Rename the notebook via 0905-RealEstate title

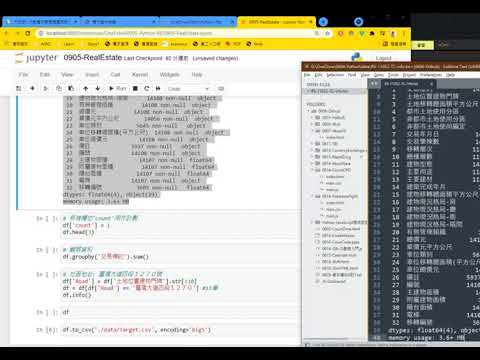click(93, 57)
